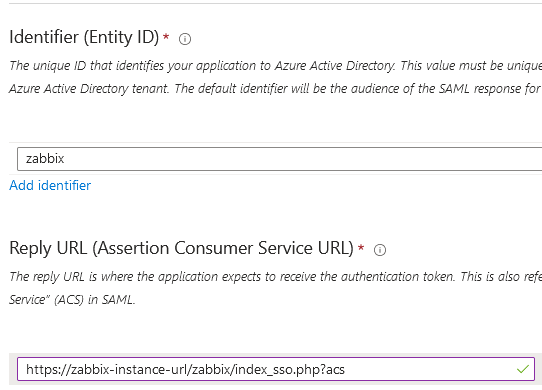Viewport: 542px width, 390px height.
Task: Click the Add identifier link
Action: click(x=50, y=185)
